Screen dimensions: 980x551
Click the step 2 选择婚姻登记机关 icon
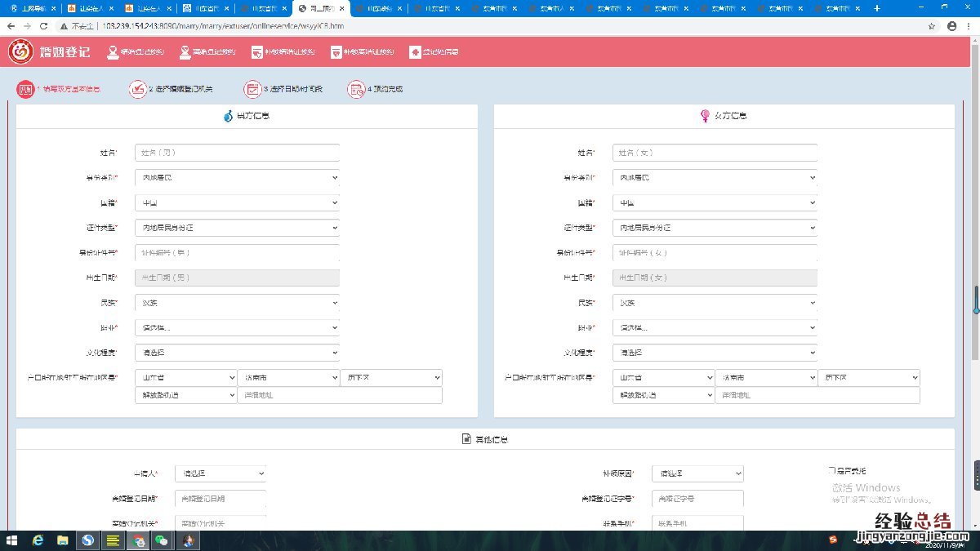click(136, 89)
